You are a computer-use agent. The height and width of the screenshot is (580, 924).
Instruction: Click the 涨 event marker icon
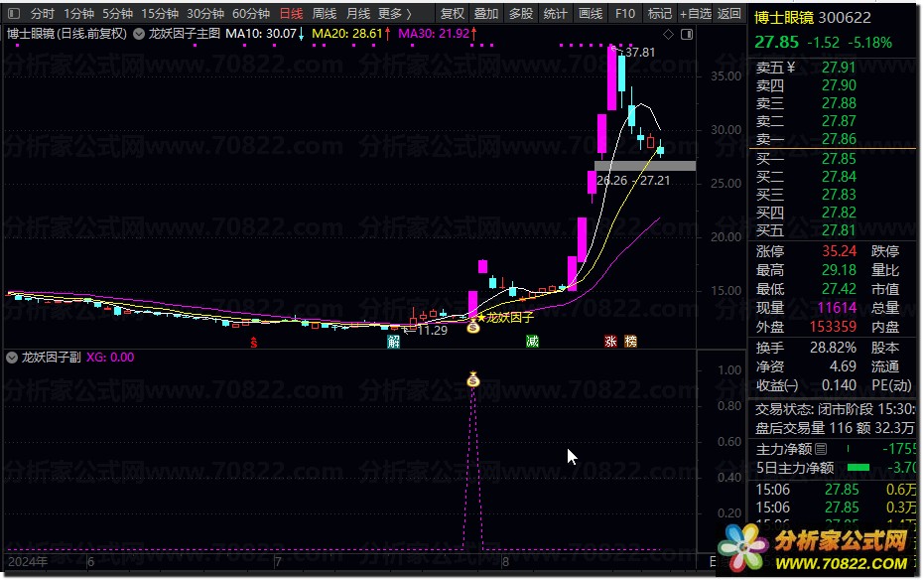coord(610,342)
